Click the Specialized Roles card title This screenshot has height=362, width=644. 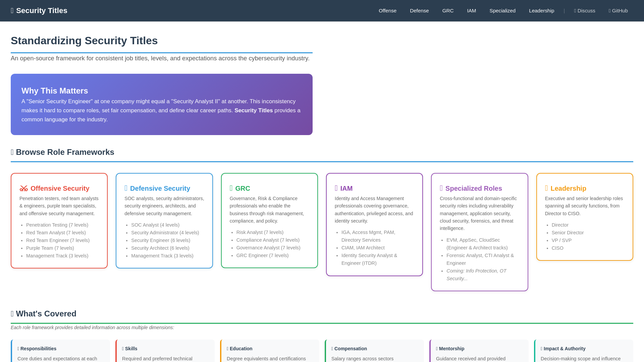point(474,188)
